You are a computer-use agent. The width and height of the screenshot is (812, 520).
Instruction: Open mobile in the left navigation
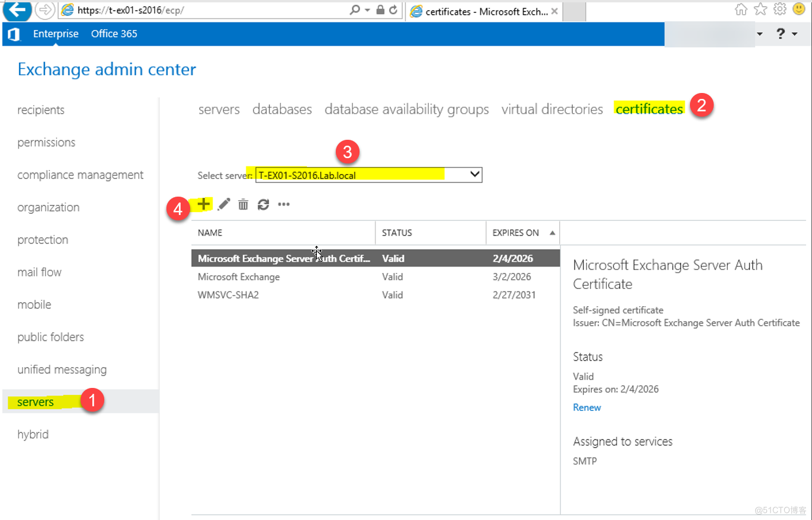[34, 305]
